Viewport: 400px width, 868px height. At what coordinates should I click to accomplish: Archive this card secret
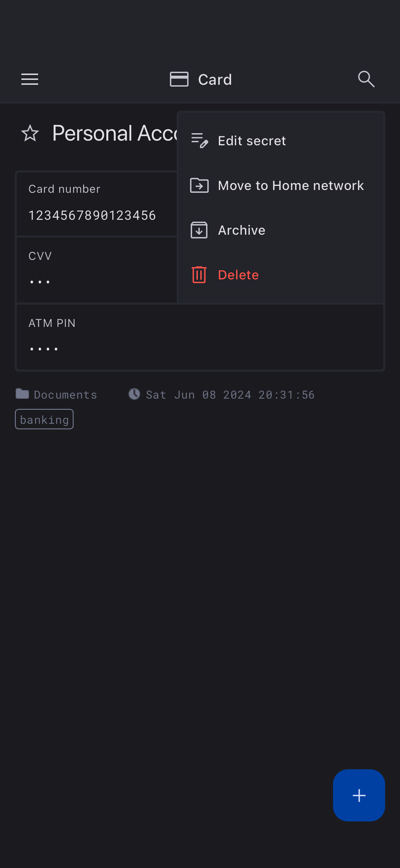click(242, 230)
